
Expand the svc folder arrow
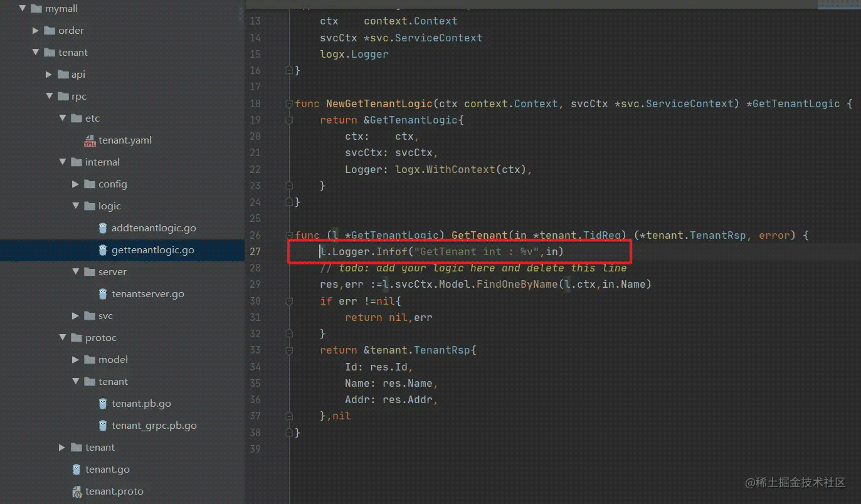tap(75, 316)
